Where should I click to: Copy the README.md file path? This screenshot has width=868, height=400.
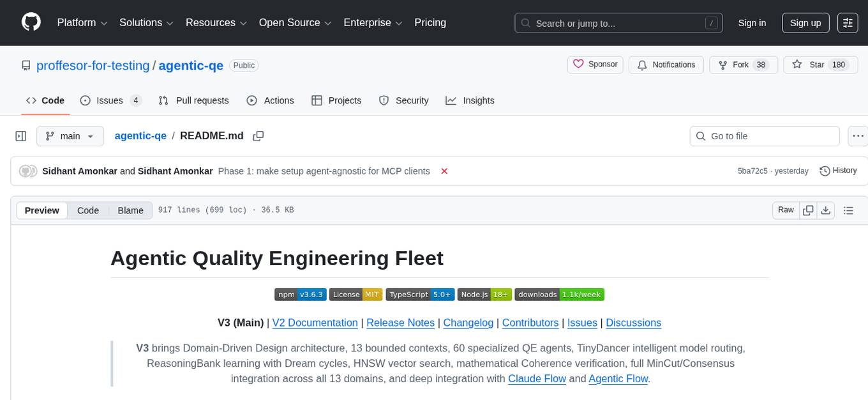258,135
